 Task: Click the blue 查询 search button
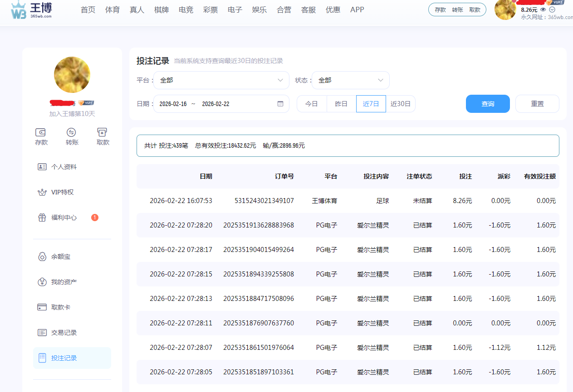[x=488, y=104]
